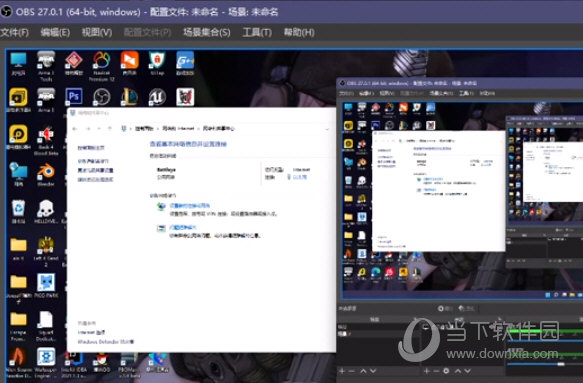The width and height of the screenshot is (583, 383).
Task: Launch Photoshop from the Ps desktop icon
Action: pos(74,97)
